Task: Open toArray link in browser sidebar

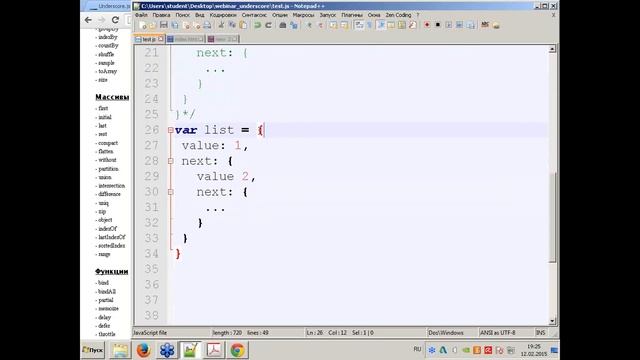Action: (x=107, y=71)
